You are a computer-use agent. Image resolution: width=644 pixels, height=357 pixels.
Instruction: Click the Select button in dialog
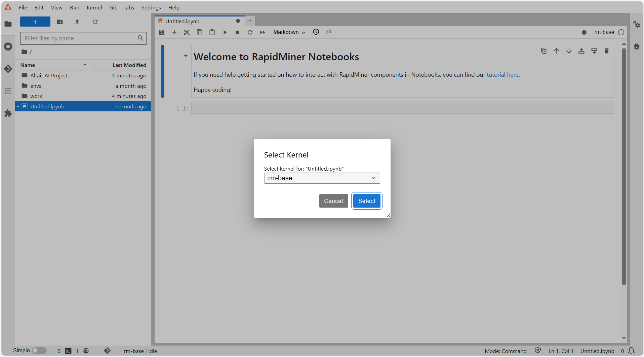pyautogui.click(x=367, y=201)
